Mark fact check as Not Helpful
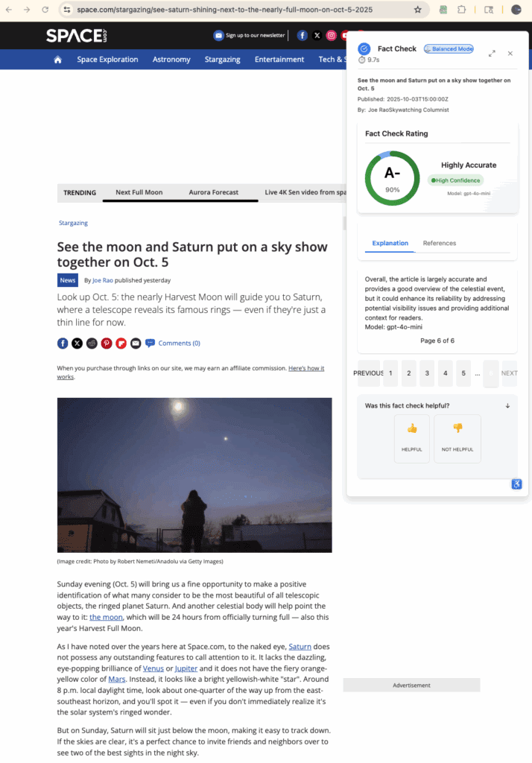The height and width of the screenshot is (763, 532). [x=457, y=438]
